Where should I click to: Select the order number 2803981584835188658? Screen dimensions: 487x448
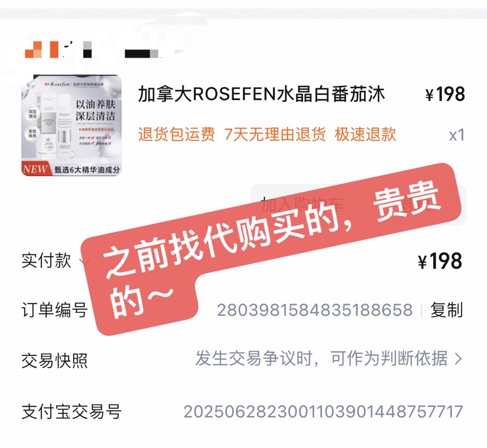tap(315, 310)
